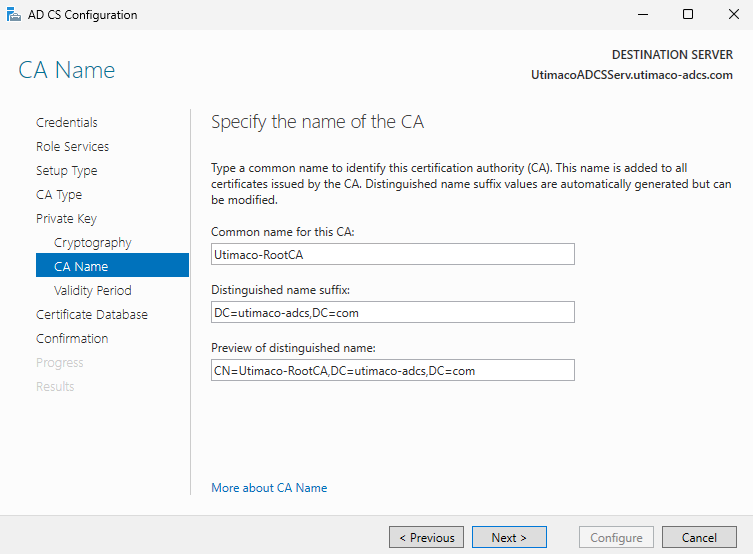
Task: Click Next to continue the wizard
Action: coord(509,538)
